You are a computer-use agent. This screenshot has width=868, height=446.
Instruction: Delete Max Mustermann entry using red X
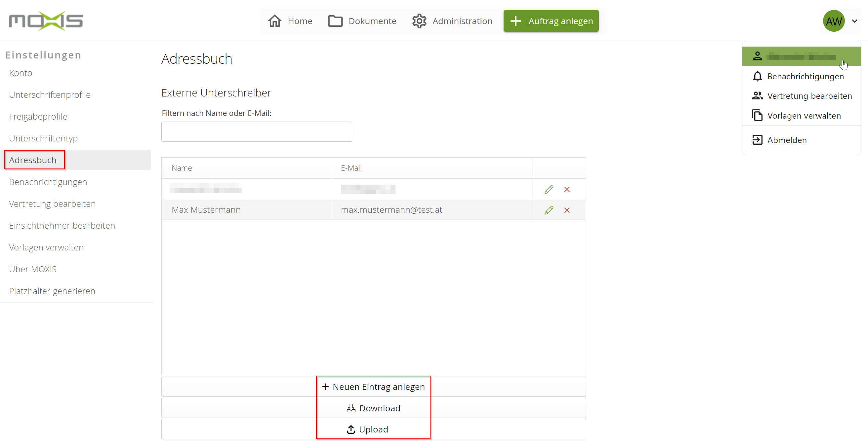click(x=567, y=210)
